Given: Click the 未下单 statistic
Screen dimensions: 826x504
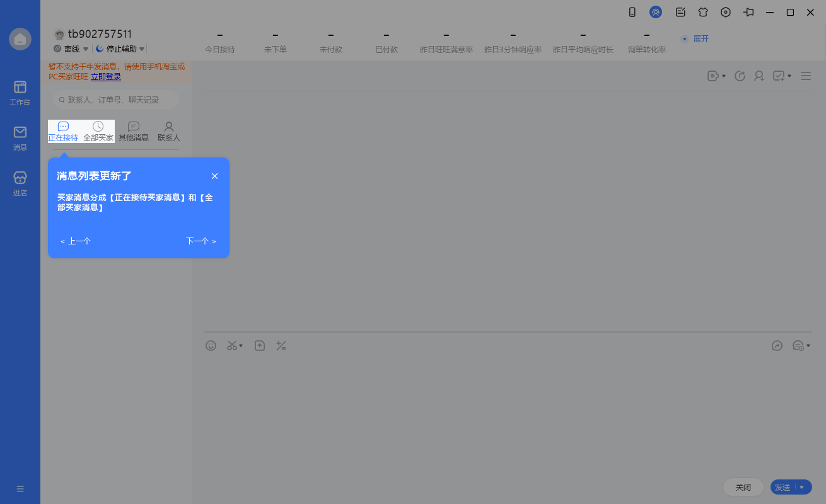Looking at the screenshot, I should [276, 43].
